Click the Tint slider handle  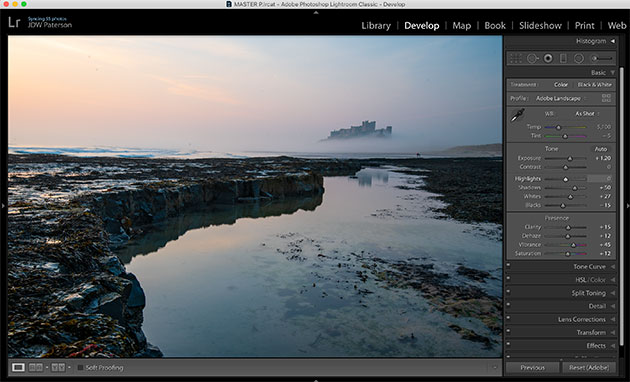tap(565, 136)
